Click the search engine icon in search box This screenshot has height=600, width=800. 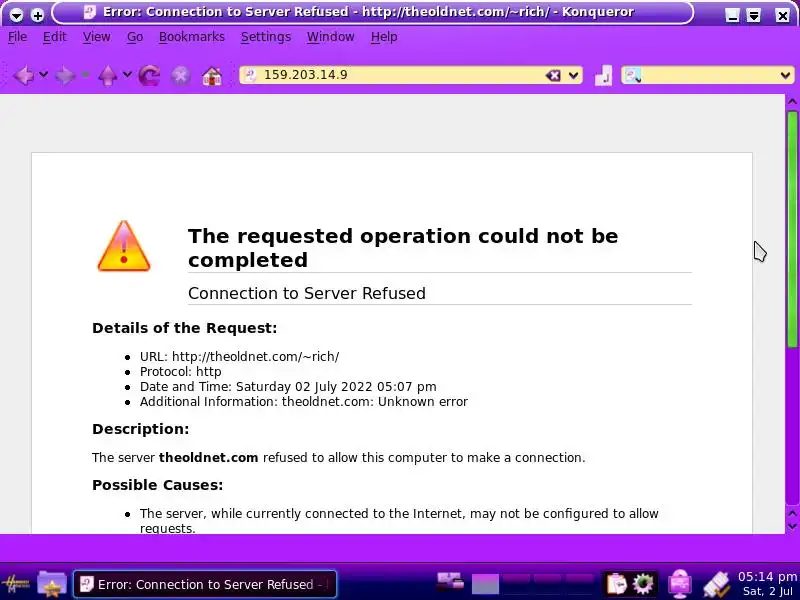[x=632, y=76]
